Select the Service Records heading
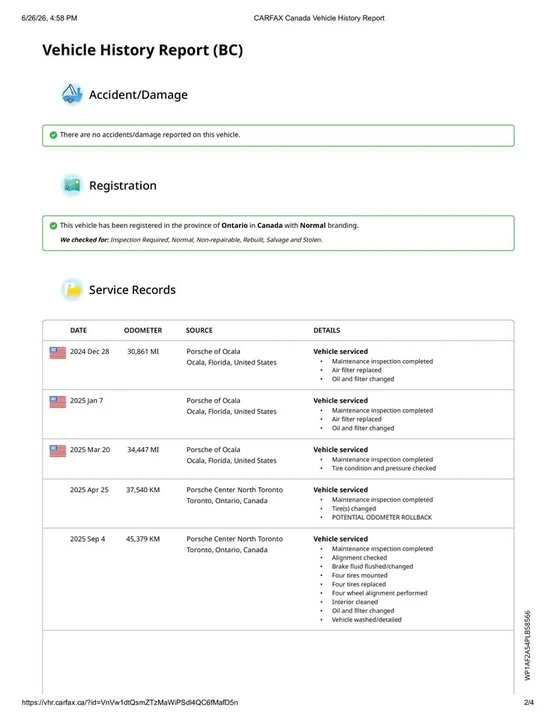Screen dimensions: 556x720 pos(132,290)
